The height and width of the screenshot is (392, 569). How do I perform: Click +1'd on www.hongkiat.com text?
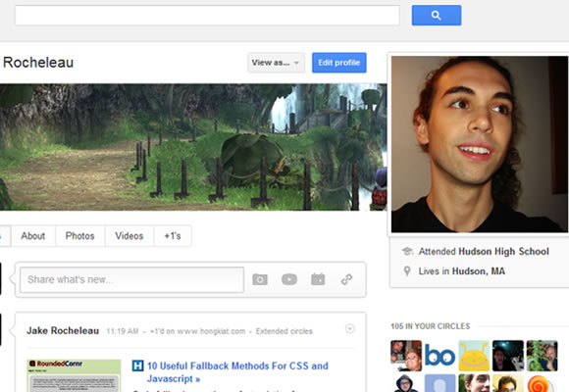tap(198, 331)
